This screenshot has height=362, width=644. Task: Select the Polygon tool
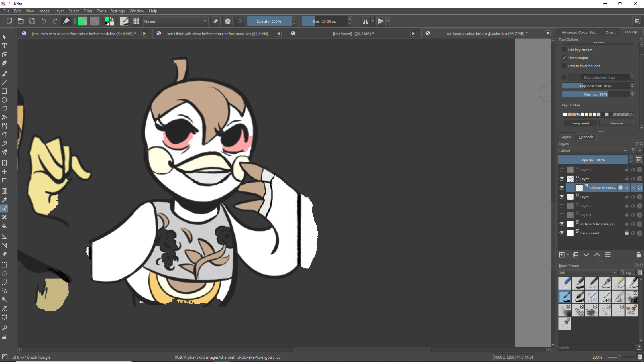pos(4,109)
